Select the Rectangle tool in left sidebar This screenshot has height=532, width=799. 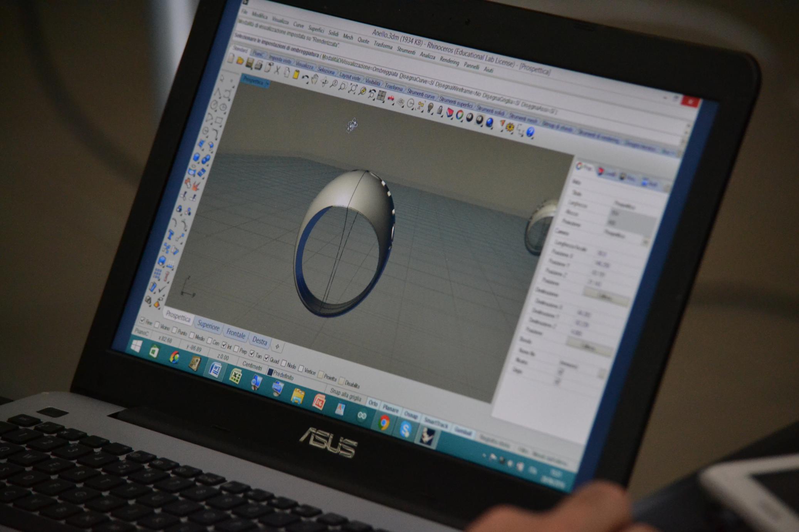219,120
